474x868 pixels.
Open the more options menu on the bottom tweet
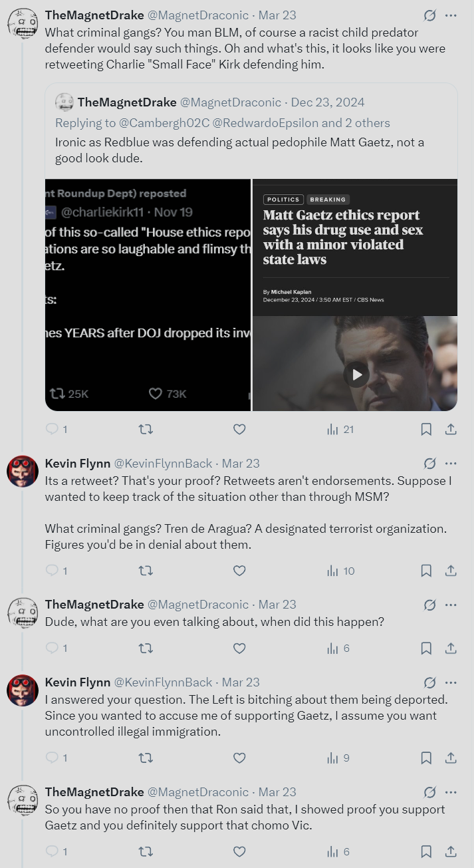tap(451, 792)
